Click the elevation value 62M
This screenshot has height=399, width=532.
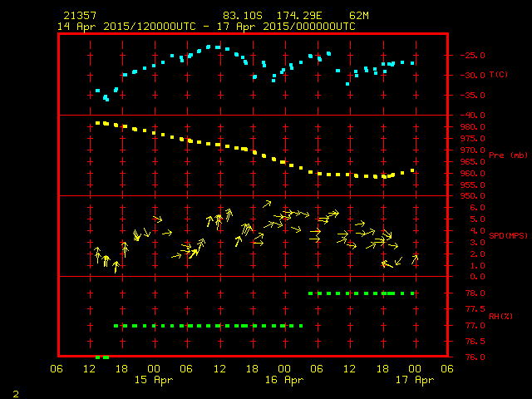pyautogui.click(x=358, y=16)
